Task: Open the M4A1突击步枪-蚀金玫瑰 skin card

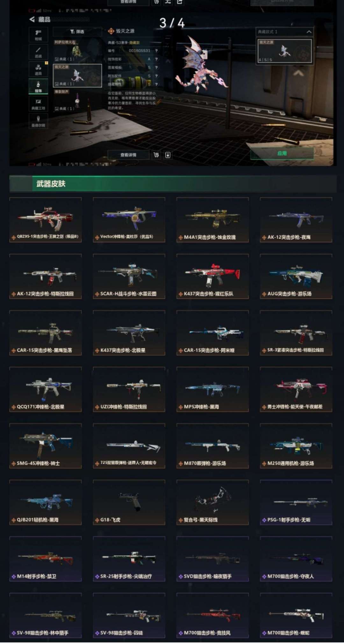Action: point(212,220)
